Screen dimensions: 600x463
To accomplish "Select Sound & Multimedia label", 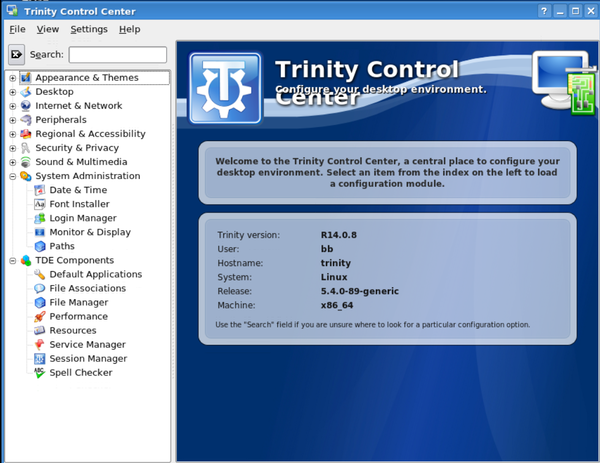I will [x=81, y=162].
